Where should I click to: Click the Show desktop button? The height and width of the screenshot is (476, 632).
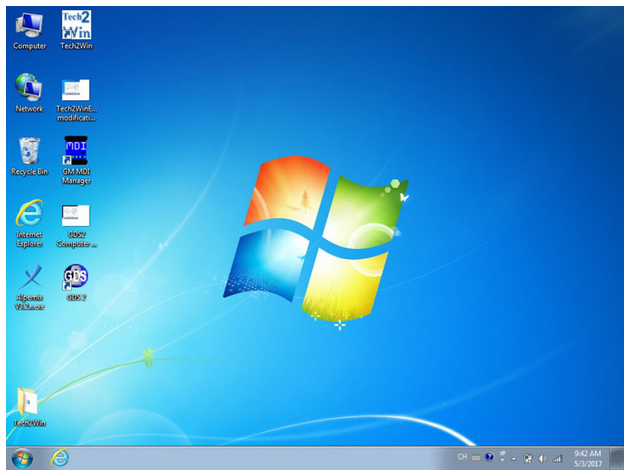(617, 458)
